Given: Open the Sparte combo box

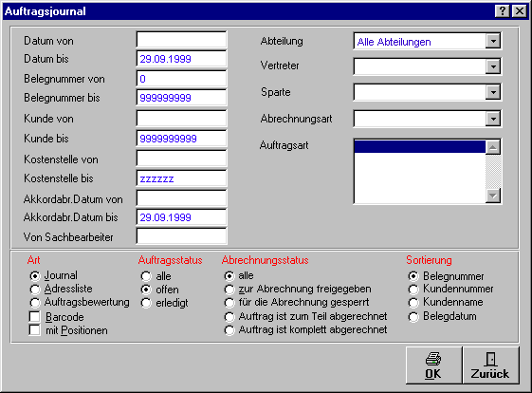Looking at the screenshot, I should pyautogui.click(x=493, y=92).
